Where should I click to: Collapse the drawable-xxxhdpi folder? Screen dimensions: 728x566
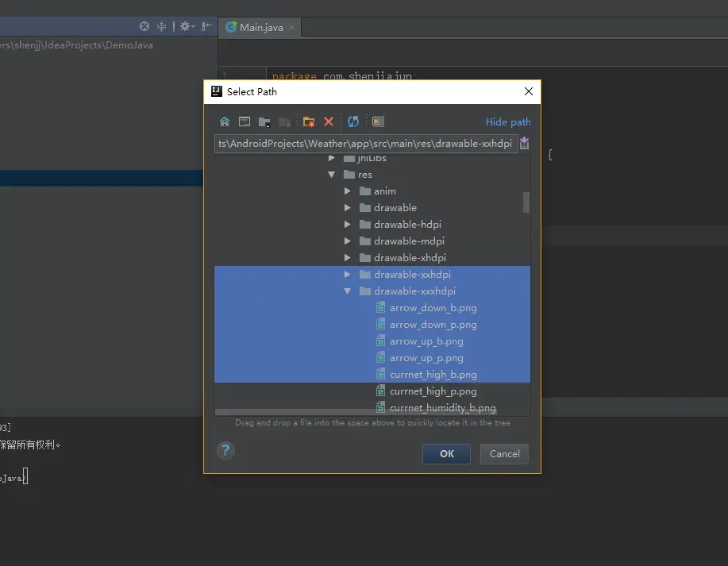pyautogui.click(x=347, y=291)
